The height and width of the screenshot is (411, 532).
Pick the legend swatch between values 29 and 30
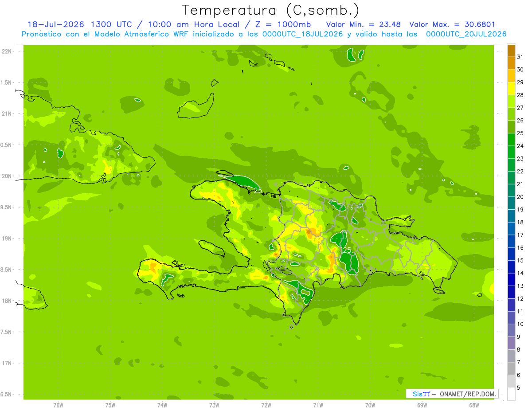pyautogui.click(x=511, y=76)
